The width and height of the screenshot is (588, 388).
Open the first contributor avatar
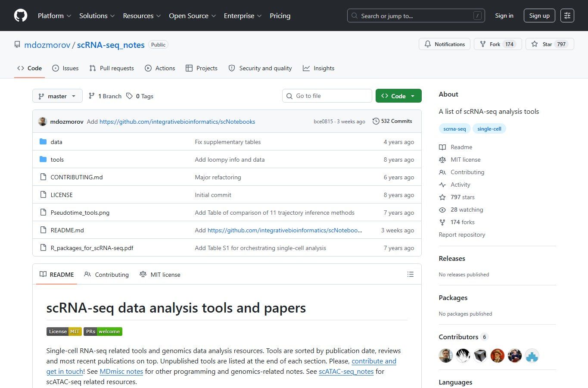coord(446,356)
